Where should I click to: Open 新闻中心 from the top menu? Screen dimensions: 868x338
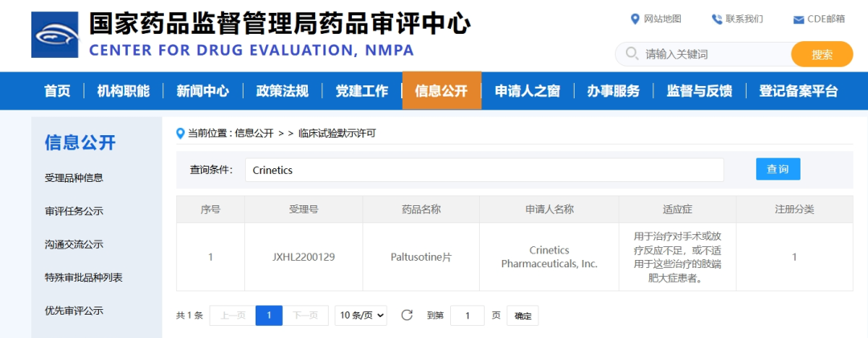pyautogui.click(x=203, y=91)
